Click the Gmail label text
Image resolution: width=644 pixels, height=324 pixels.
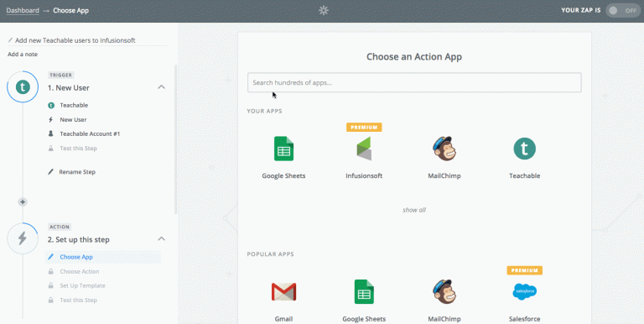point(283,319)
